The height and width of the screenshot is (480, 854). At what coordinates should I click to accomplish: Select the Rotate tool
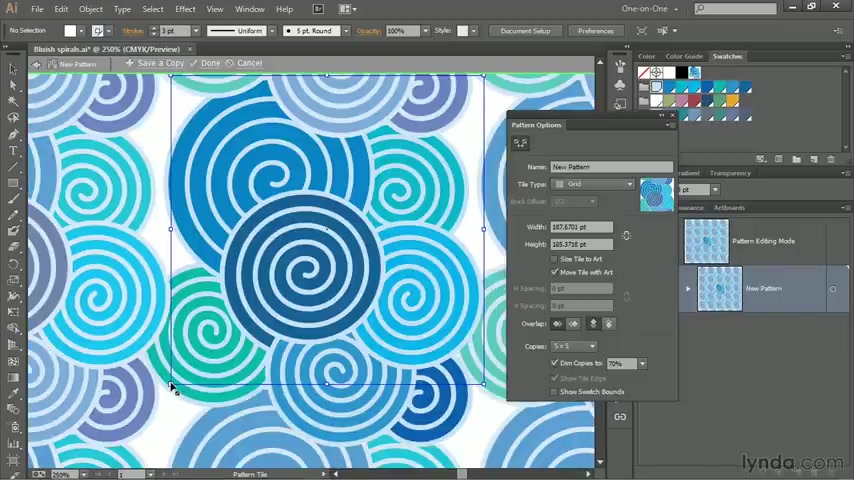pos(13,264)
